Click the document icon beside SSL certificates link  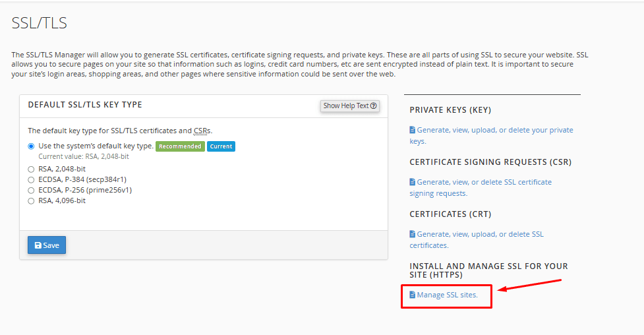[x=413, y=234]
